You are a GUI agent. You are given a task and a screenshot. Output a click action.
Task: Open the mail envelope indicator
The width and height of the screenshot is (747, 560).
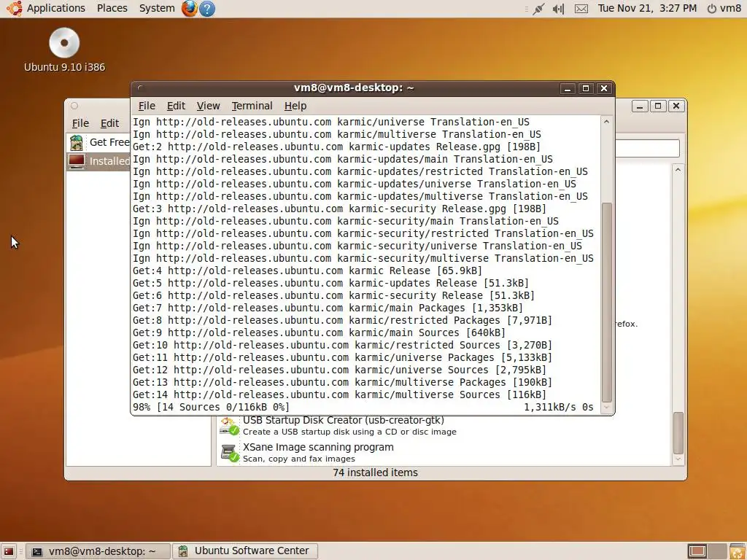pyautogui.click(x=581, y=9)
